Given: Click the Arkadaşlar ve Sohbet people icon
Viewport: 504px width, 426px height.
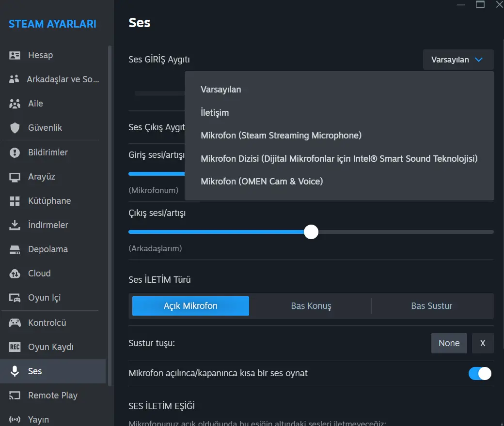Looking at the screenshot, I should pyautogui.click(x=14, y=79).
